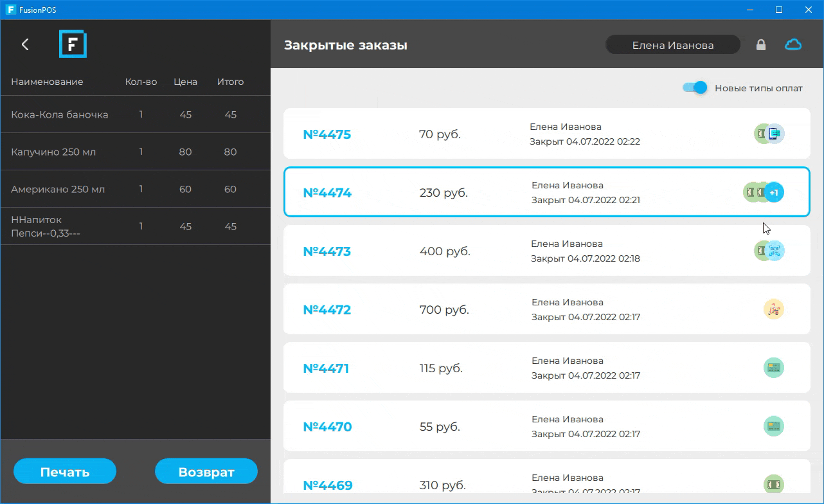
Task: Click the Печать button
Action: pyautogui.click(x=65, y=472)
